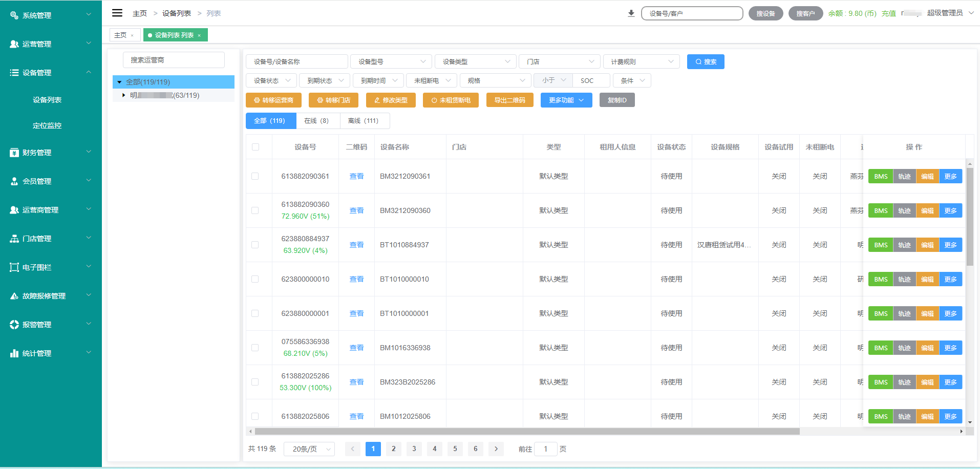Click the 统计管理 bar chart icon

coord(14,353)
